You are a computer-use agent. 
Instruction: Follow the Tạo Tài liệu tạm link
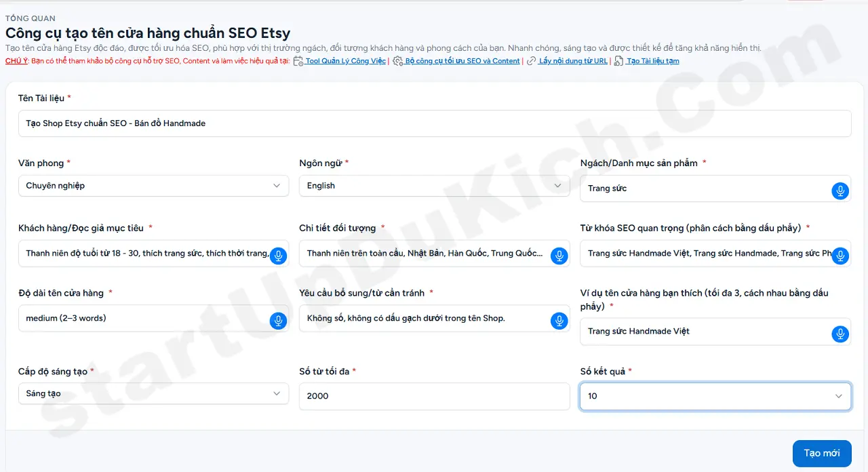(651, 60)
